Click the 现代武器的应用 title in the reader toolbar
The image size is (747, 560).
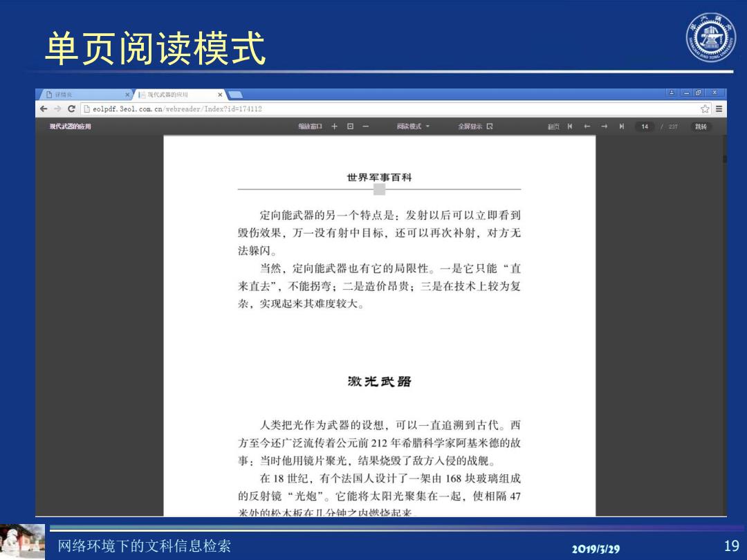click(70, 127)
